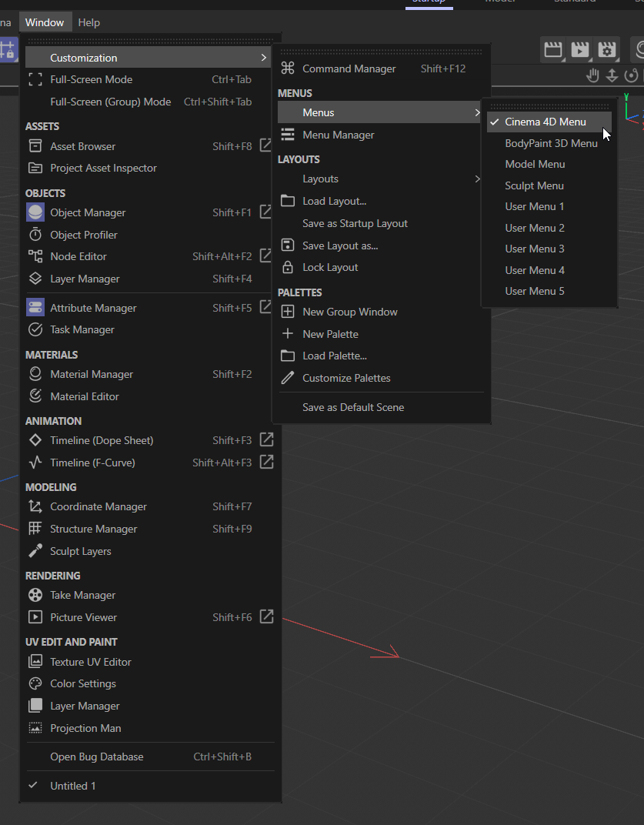644x825 pixels.
Task: Select Sculpt Menu option
Action: (x=549, y=185)
